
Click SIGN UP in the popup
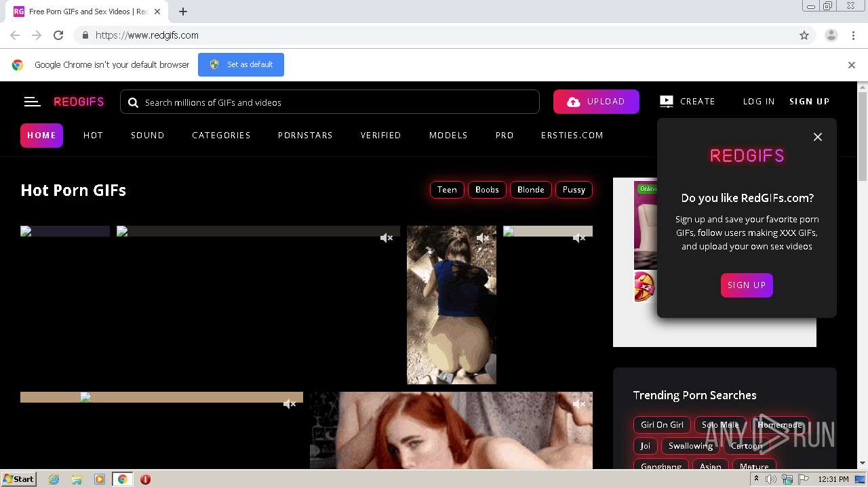(747, 285)
